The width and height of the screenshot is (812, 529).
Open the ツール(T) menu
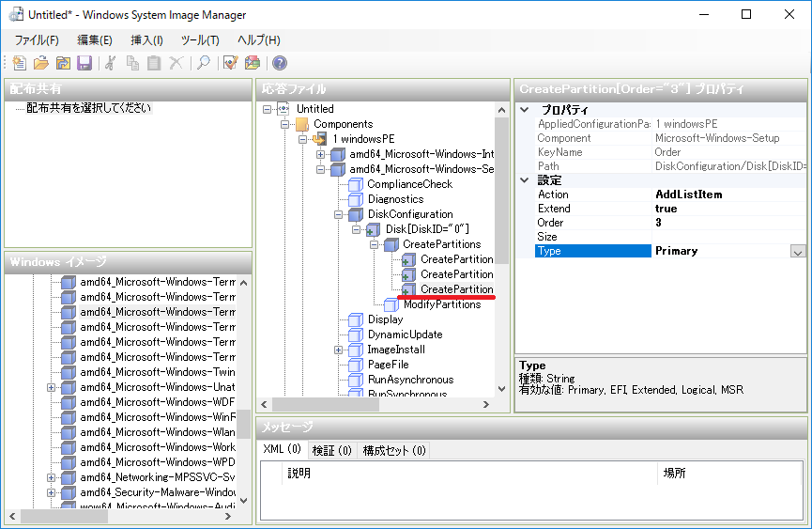199,40
